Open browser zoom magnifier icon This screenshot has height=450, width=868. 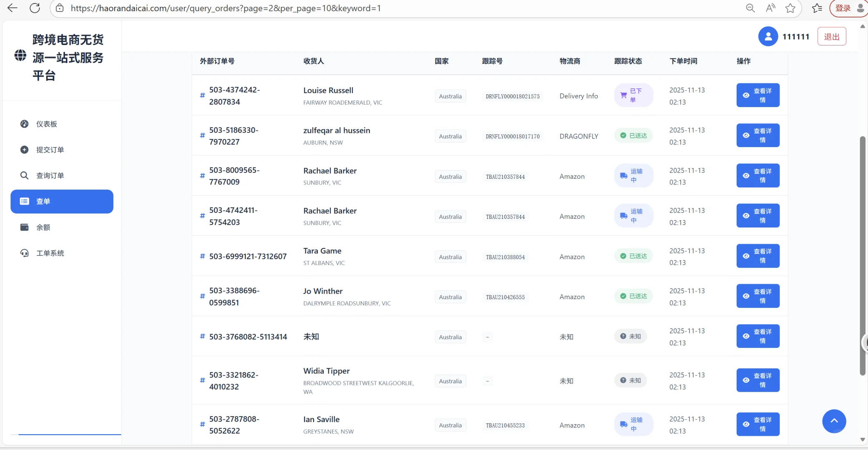point(750,8)
